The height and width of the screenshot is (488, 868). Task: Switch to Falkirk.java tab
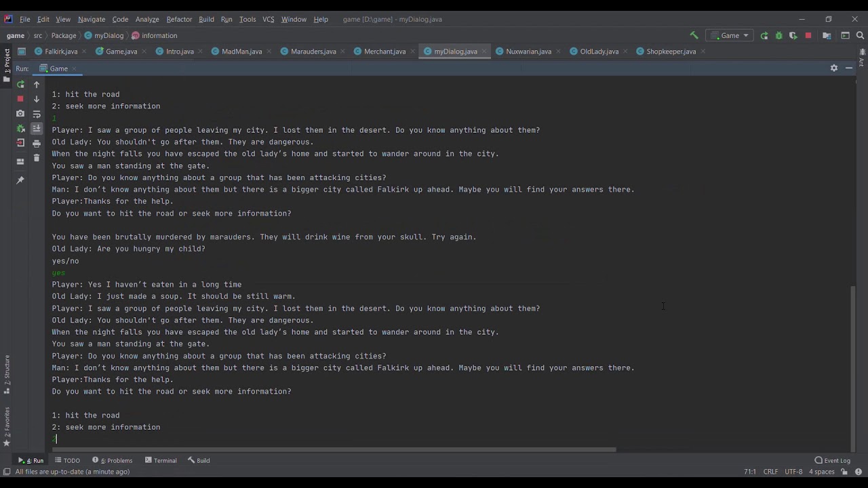coord(60,52)
